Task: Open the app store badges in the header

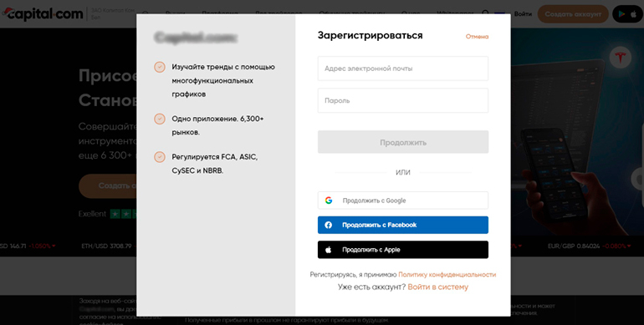Action: [x=627, y=14]
